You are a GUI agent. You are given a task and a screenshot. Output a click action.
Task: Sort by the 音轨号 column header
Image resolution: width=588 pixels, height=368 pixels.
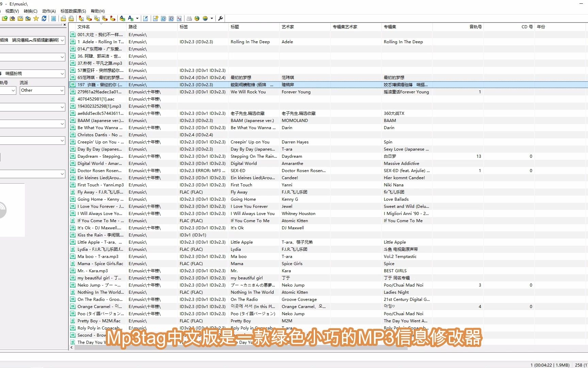[458, 27]
